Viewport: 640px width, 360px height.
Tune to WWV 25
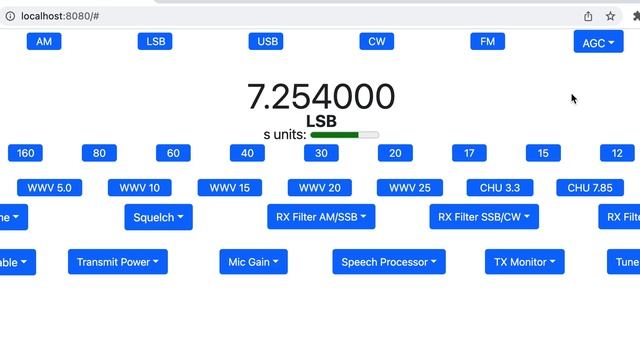pyautogui.click(x=410, y=188)
